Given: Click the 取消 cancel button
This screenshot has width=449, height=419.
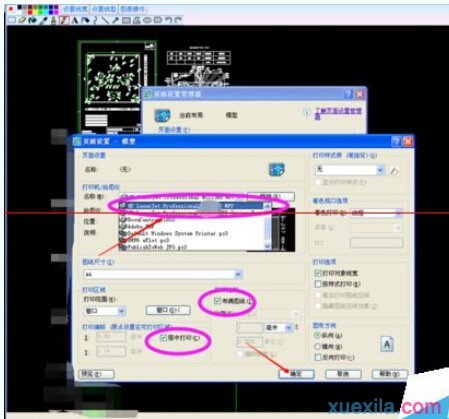Looking at the screenshot, I should 343,374.
